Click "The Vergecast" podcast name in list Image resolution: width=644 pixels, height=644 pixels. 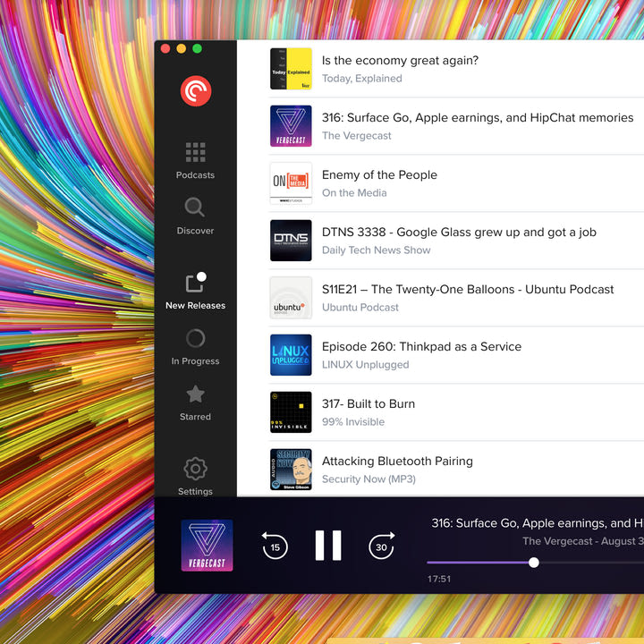pyautogui.click(x=357, y=136)
